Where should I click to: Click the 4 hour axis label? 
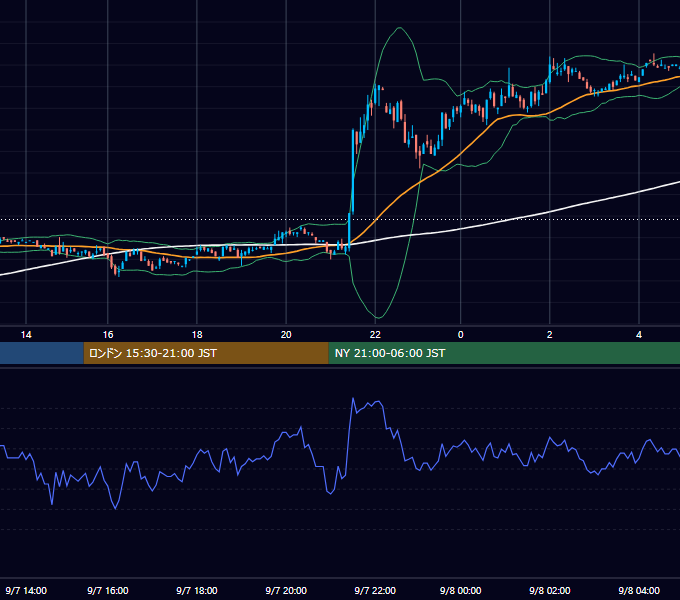pos(639,335)
